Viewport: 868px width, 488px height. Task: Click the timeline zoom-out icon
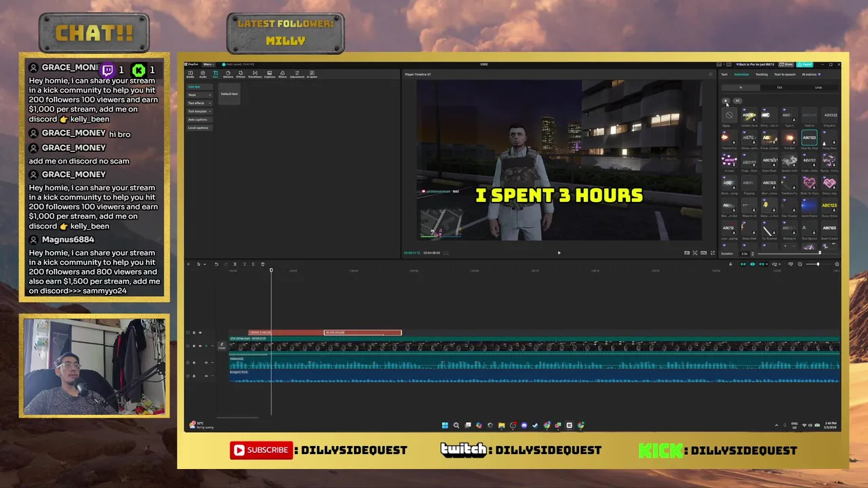[x=800, y=264]
